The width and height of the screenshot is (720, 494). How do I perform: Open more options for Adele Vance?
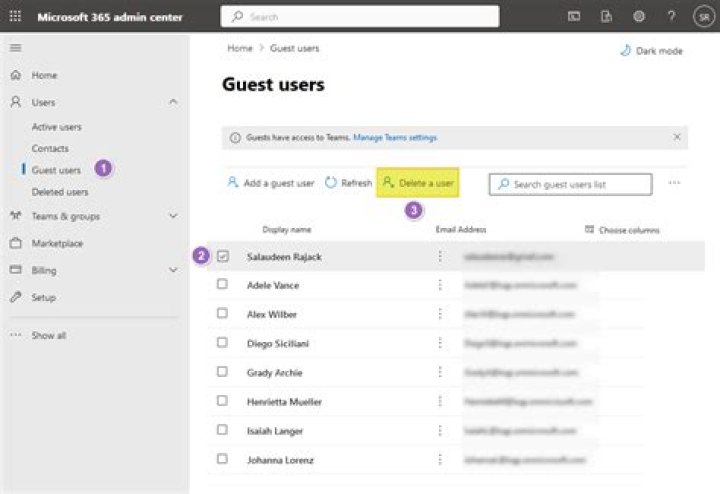(440, 285)
